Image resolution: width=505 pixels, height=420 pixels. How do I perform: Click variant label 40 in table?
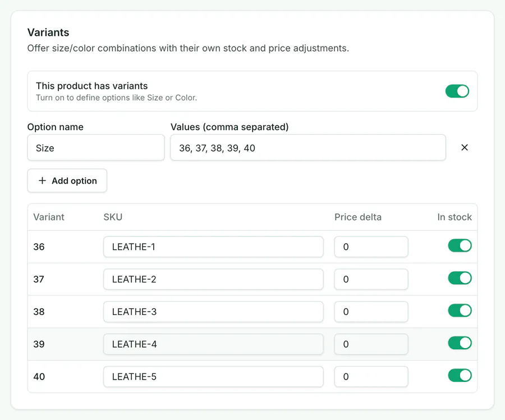(x=39, y=377)
